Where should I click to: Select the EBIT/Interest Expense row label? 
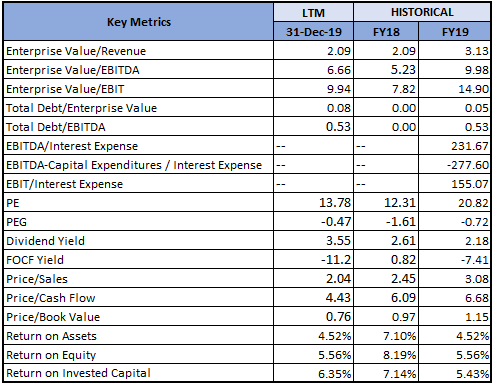pyautogui.click(x=64, y=184)
